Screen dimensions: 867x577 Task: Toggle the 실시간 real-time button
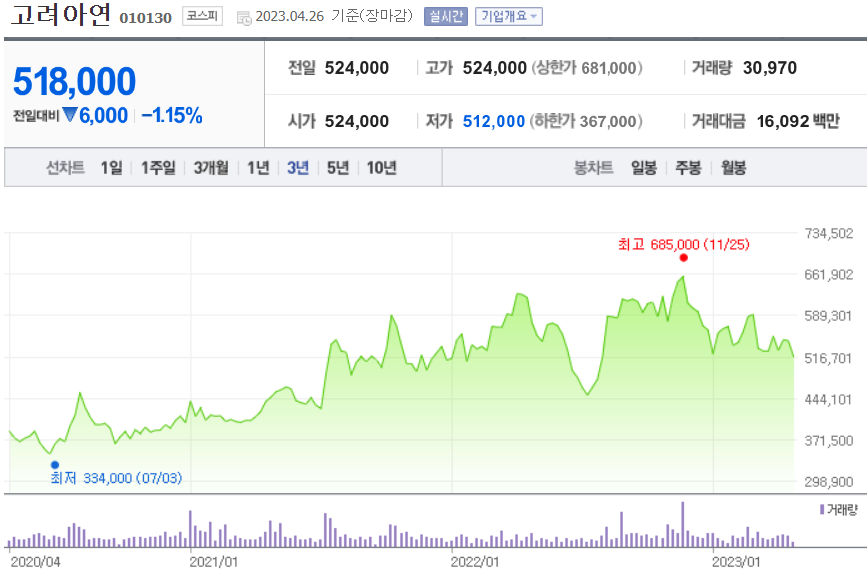coord(446,17)
